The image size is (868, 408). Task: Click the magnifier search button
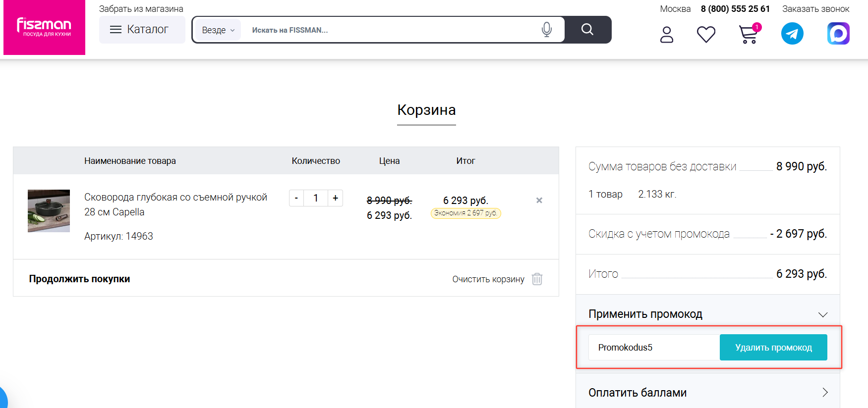(587, 30)
